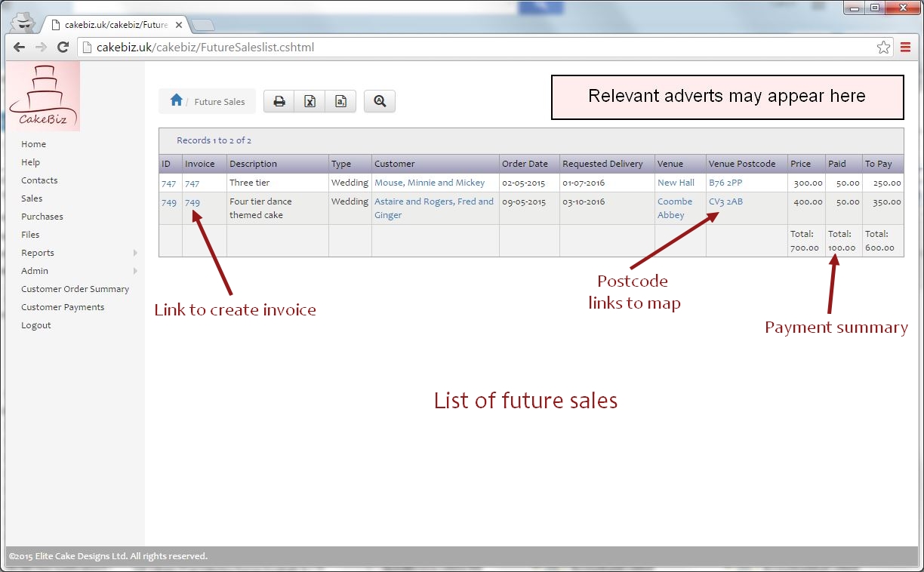Click the back navigation arrow
Screen dimensions: 924x572
tap(18, 47)
